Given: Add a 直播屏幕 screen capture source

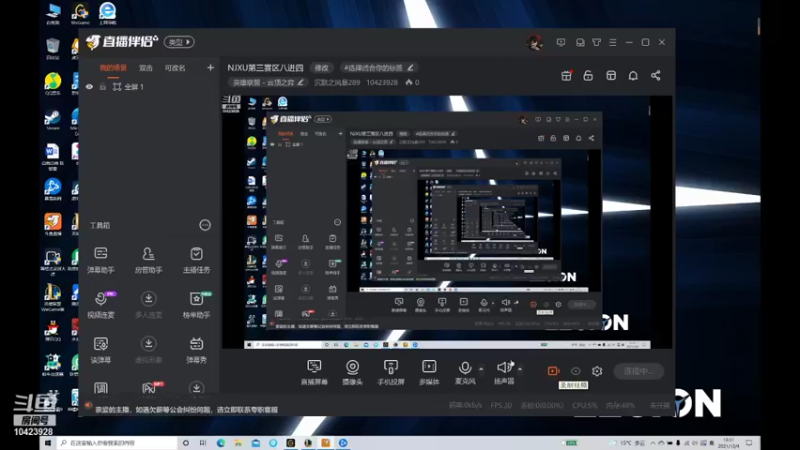Looking at the screenshot, I should tap(314, 372).
